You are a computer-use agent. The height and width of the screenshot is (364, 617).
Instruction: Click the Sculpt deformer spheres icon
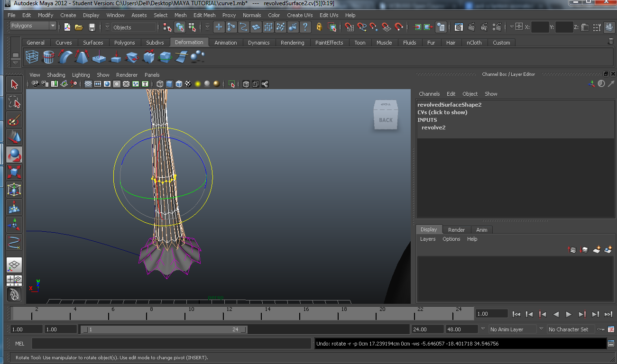click(x=198, y=57)
